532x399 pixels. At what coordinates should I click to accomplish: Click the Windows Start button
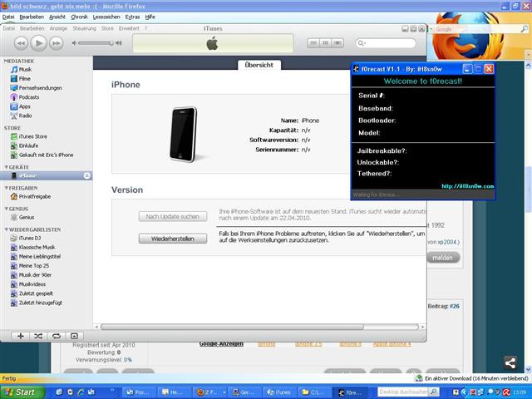click(x=18, y=392)
